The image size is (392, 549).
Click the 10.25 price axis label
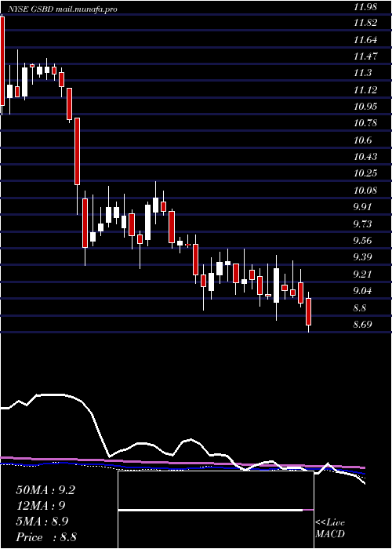(x=365, y=173)
